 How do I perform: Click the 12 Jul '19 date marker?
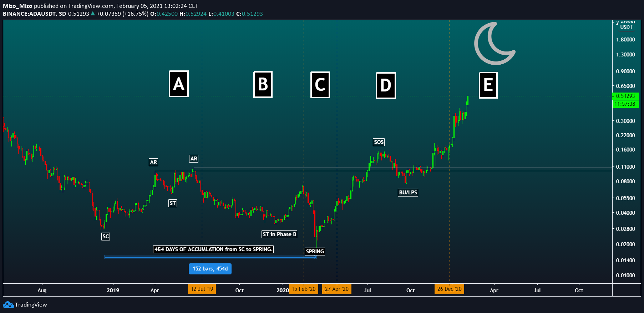pyautogui.click(x=202, y=289)
